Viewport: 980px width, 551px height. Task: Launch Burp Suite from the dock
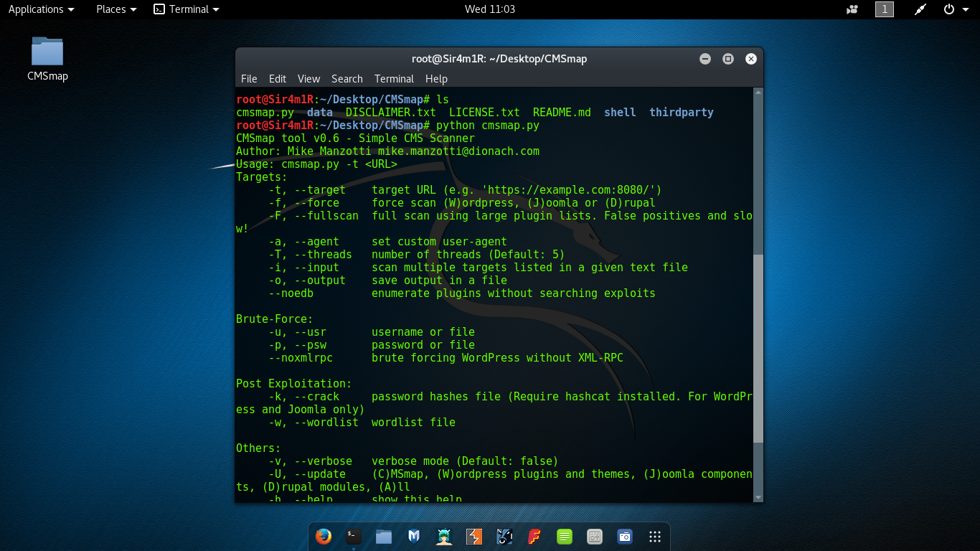(474, 536)
